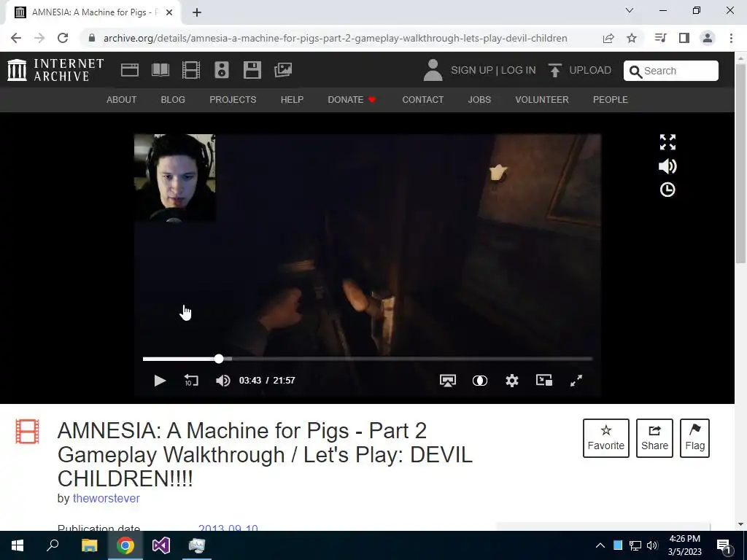Click the theater-mode expand arrows icon
The image size is (747, 560).
[667, 142]
